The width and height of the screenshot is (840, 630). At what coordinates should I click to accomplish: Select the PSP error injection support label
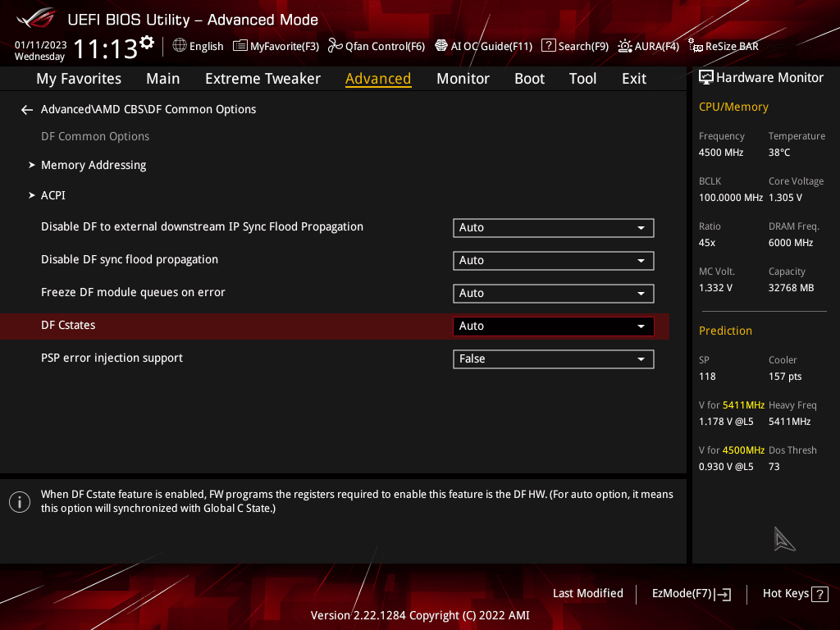[112, 358]
